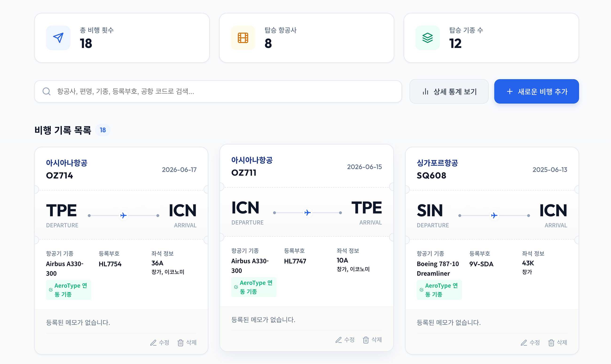The width and height of the screenshot is (611, 364).
Task: Click the green layers aircraft types icon
Action: [427, 38]
